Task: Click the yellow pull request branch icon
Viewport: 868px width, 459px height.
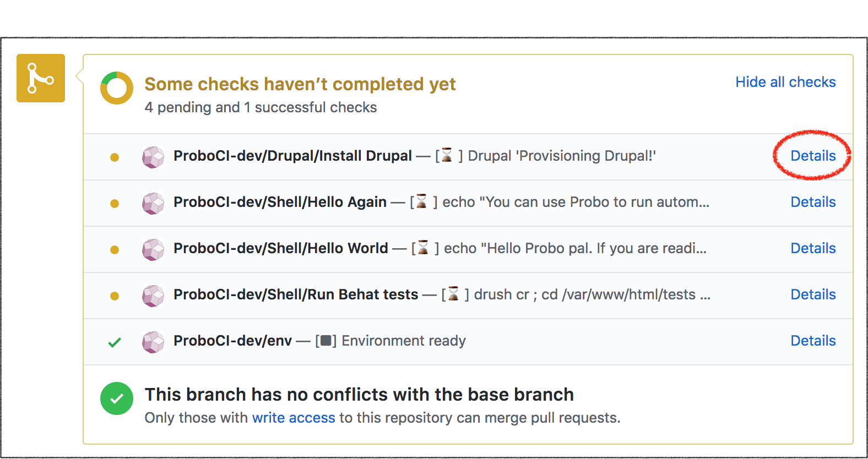Action: (40, 78)
